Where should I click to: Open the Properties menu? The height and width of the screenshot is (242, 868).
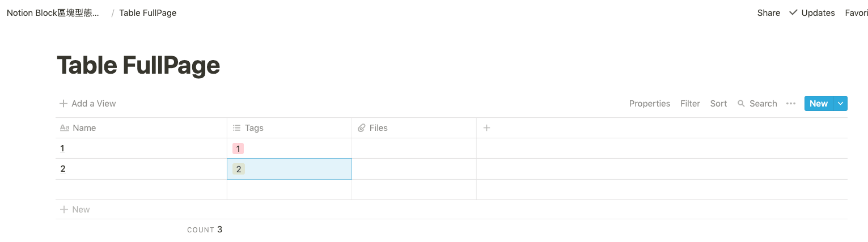pos(650,104)
